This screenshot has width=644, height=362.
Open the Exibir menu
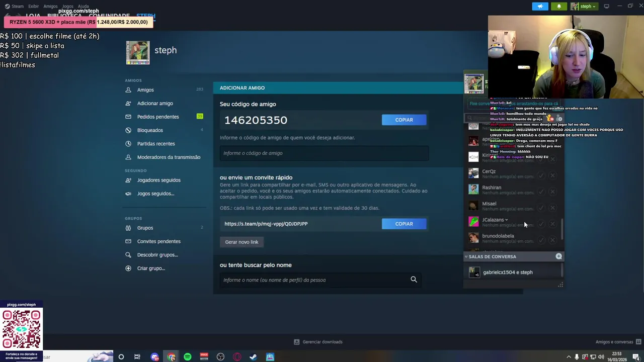pos(33,7)
